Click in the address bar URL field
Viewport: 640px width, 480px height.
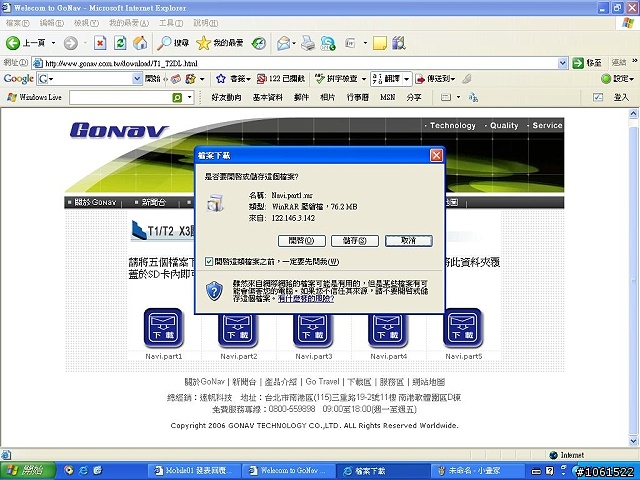click(300, 63)
